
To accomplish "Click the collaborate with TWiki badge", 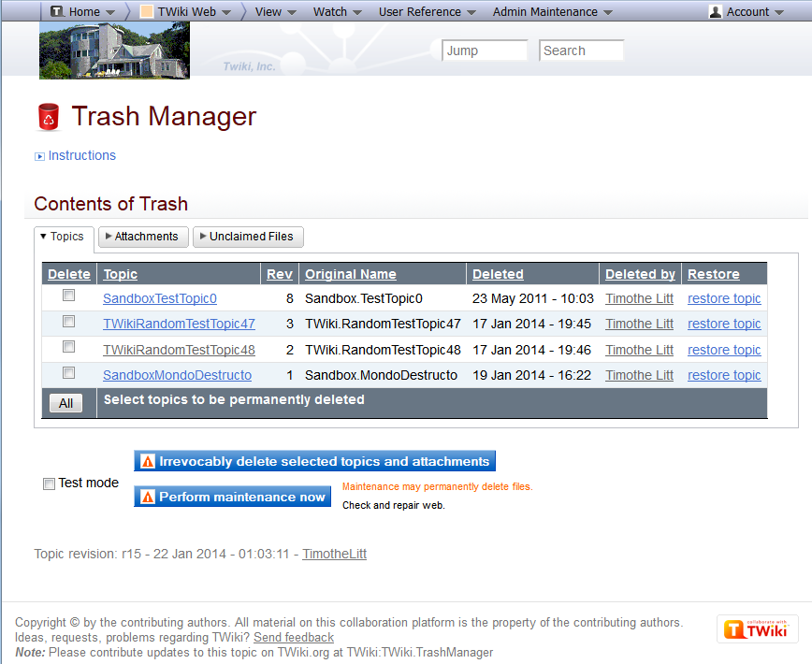I will 757,629.
